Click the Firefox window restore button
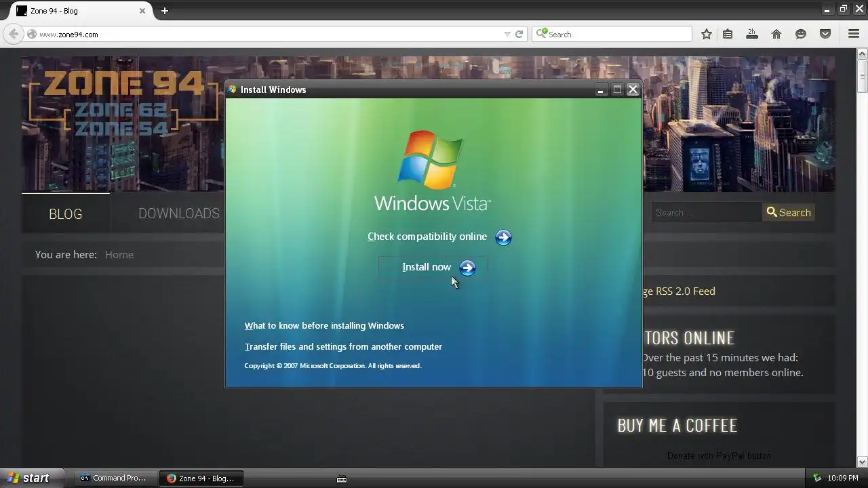 [843, 9]
